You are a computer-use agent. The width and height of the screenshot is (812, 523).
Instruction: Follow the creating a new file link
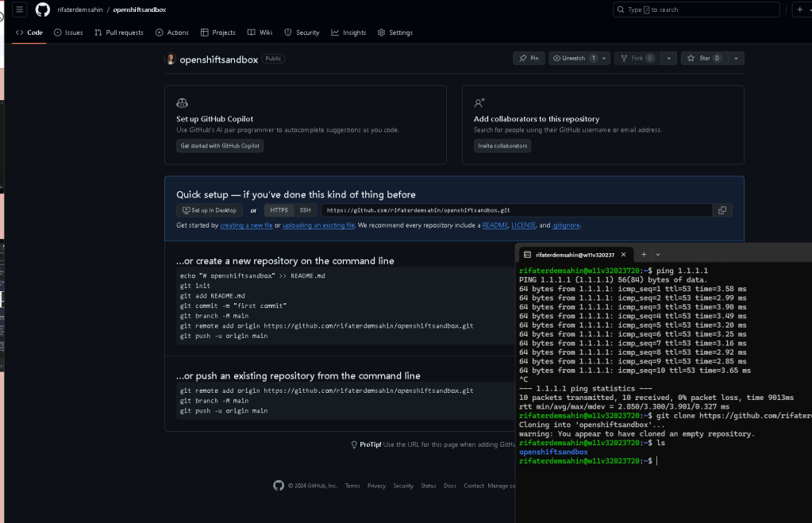[247, 225]
